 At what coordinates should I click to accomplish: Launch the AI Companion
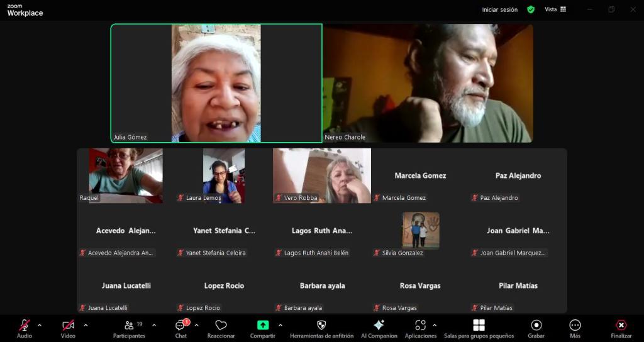point(379,328)
